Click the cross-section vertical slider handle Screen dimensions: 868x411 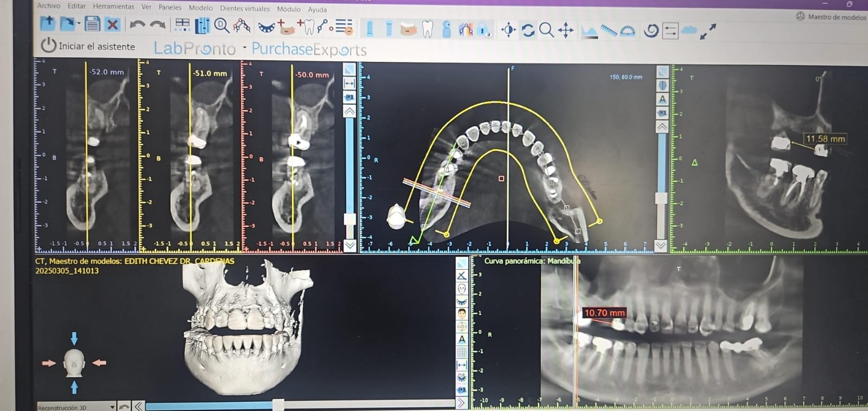350,219
